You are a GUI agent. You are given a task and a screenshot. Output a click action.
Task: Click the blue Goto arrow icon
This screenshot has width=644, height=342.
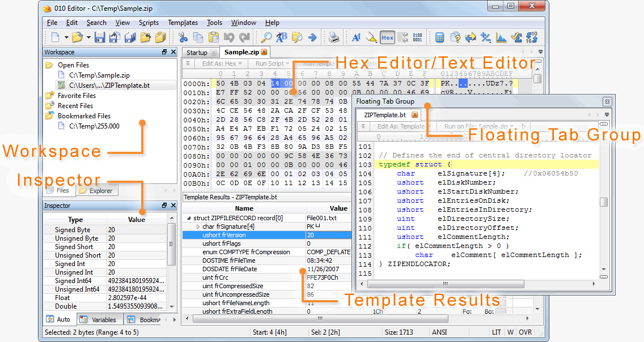312,38
